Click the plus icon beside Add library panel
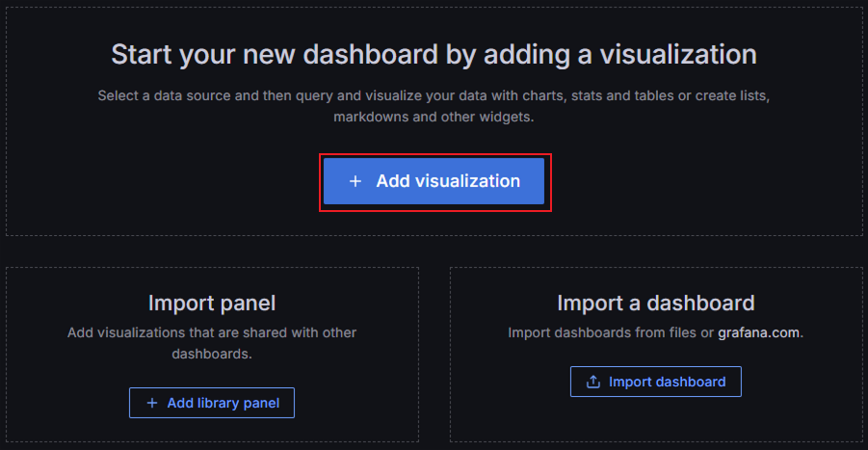This screenshot has width=868, height=450. [x=152, y=403]
